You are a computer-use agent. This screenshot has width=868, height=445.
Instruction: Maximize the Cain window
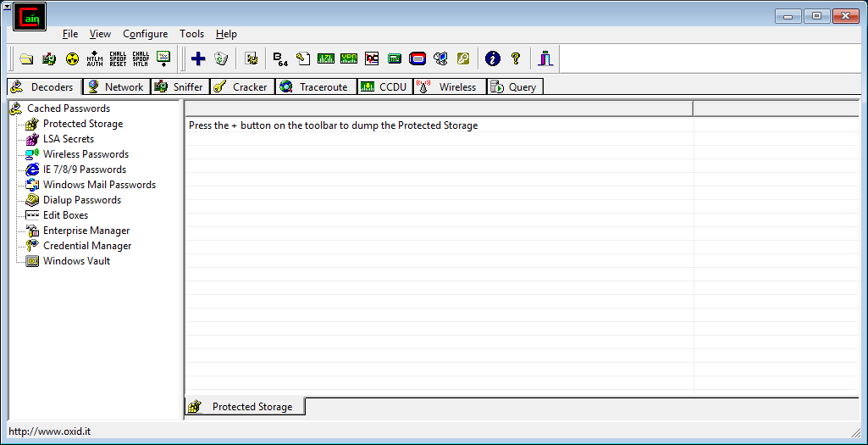(816, 16)
